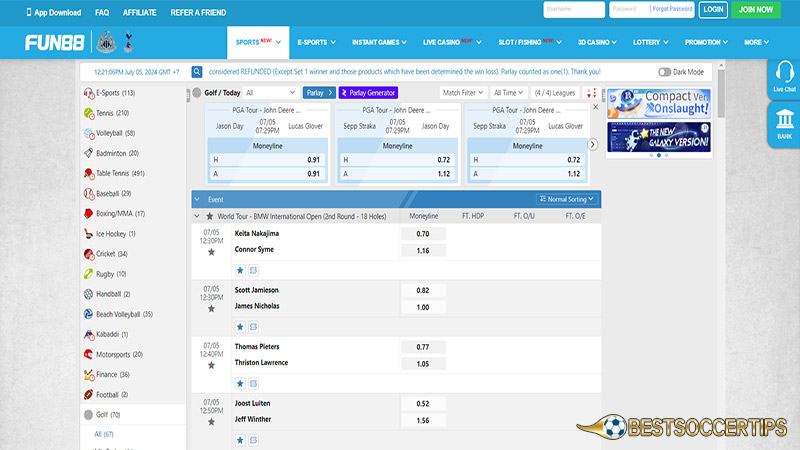The height and width of the screenshot is (450, 800).
Task: Toggle gray star under Keita Nakajima time
Action: [211, 252]
